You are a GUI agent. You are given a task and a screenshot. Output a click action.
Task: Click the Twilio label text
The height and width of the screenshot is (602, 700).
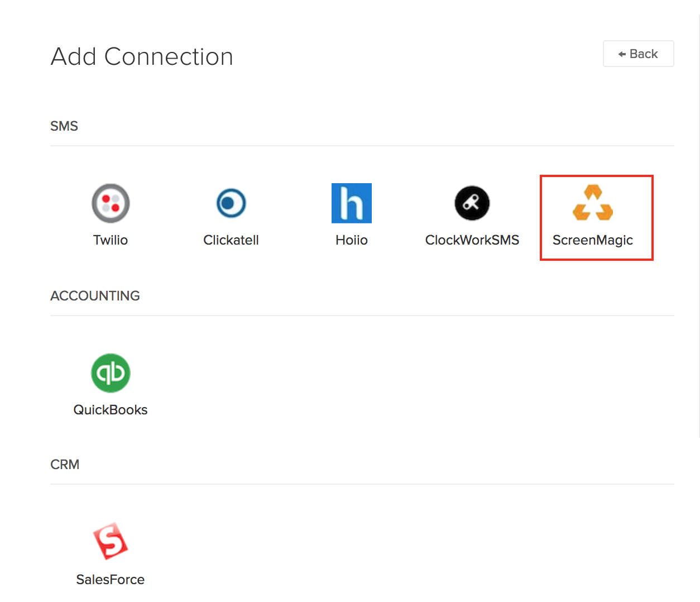111,240
